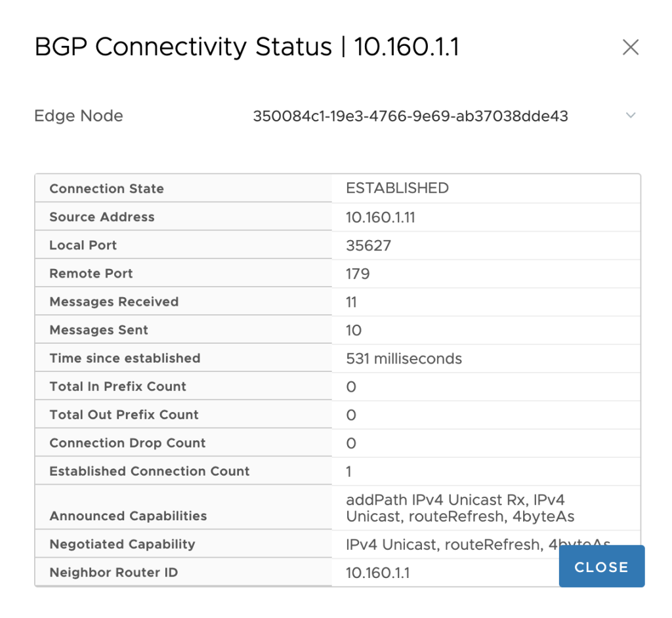672x618 pixels.
Task: Click Total Out Prefix Count label
Action: click(x=124, y=415)
